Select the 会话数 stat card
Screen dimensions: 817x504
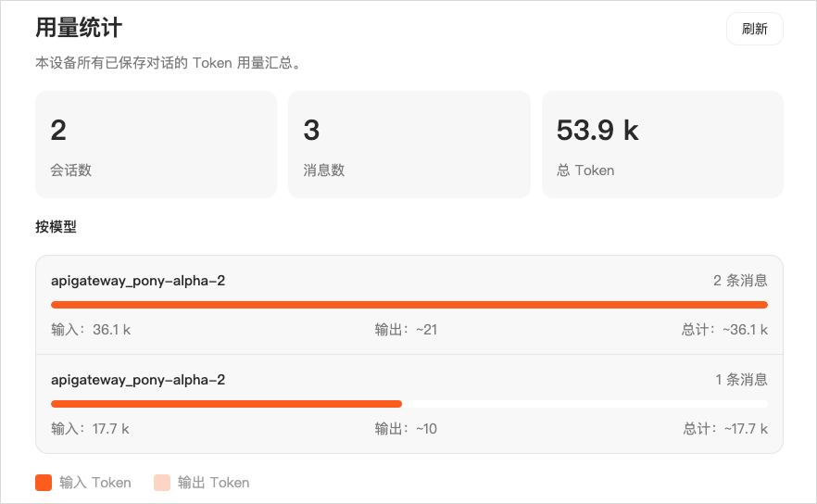pyautogui.click(x=156, y=145)
